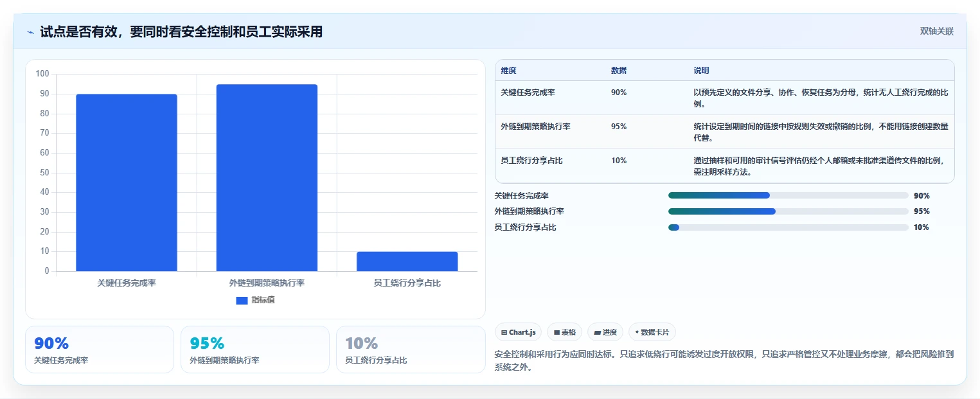Screen dimensions: 980x399
Task: Click the 外链到期策略执行率 progress bar
Action: (788, 211)
